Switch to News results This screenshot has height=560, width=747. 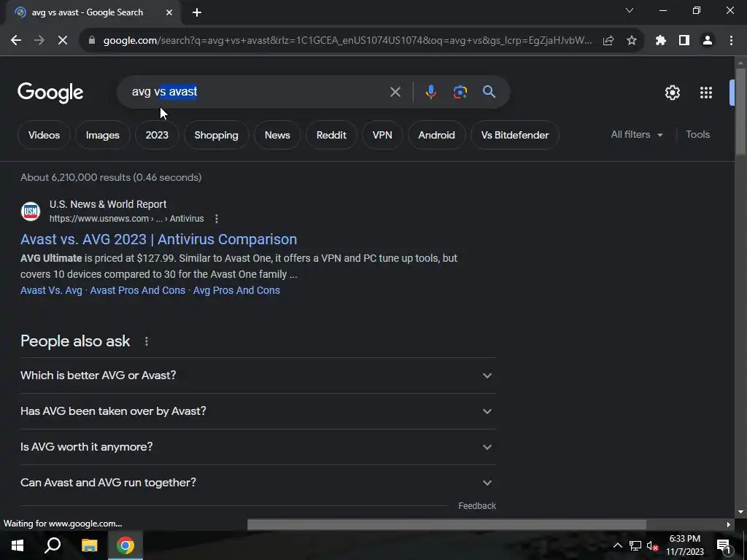coord(277,135)
